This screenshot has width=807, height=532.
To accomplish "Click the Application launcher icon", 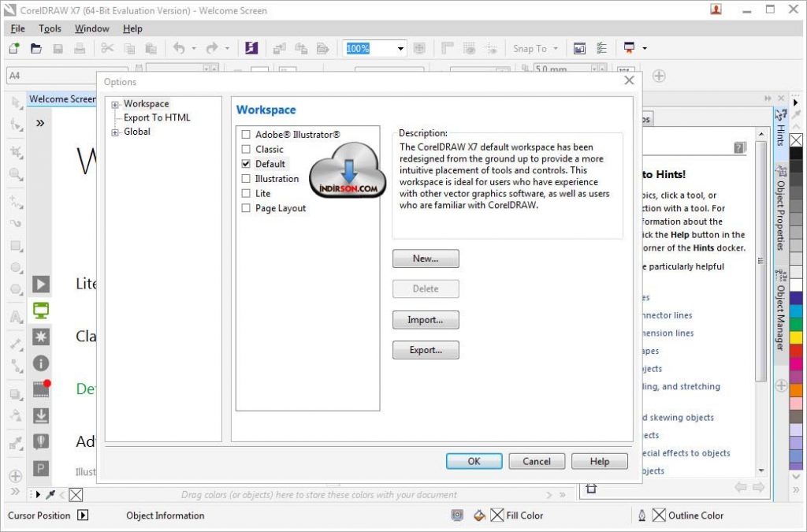I will coord(629,48).
